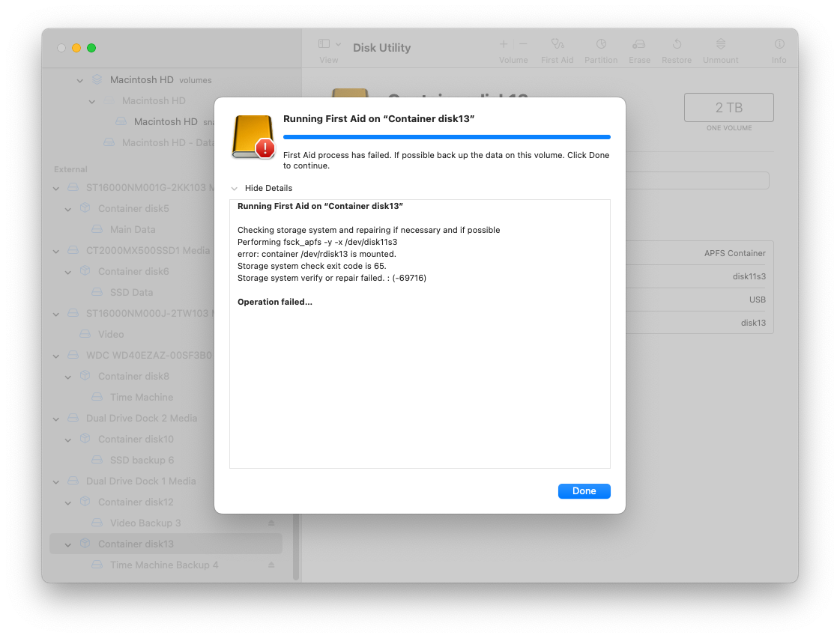Click the Done button
840x638 pixels.
(584, 490)
